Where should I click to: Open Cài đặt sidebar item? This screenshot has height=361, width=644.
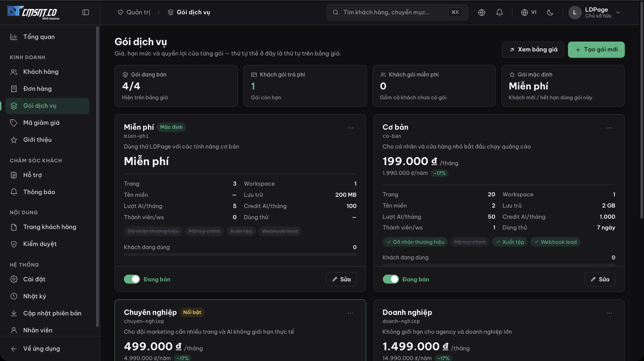coord(47,279)
